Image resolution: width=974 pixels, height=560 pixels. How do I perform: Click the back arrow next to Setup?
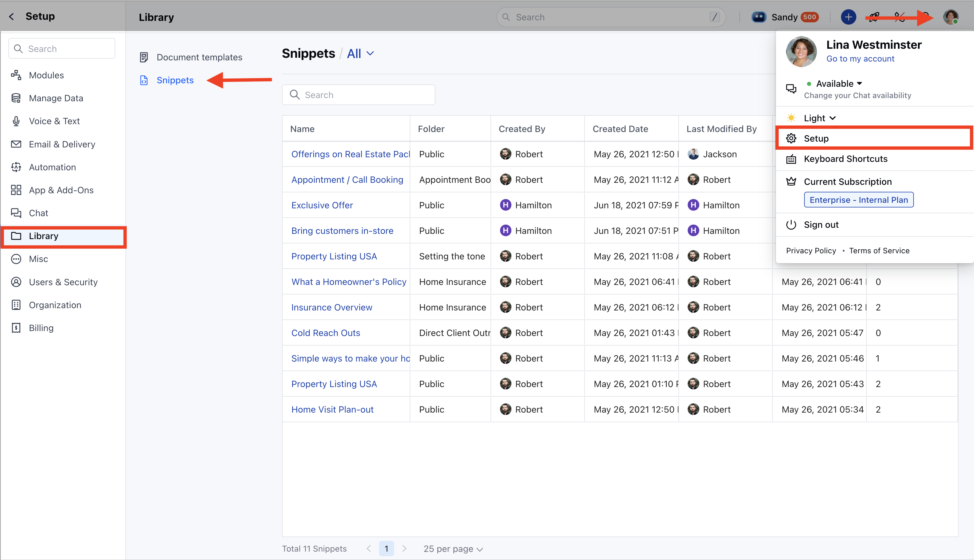point(12,17)
